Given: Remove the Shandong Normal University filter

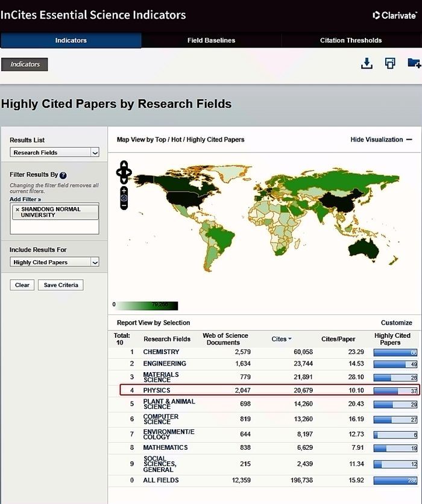Looking at the screenshot, I should tap(17, 210).
